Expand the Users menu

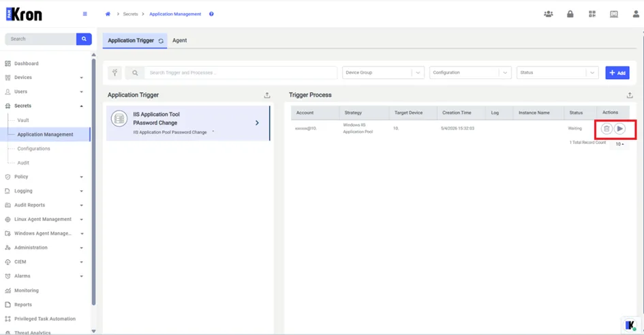[x=81, y=91]
